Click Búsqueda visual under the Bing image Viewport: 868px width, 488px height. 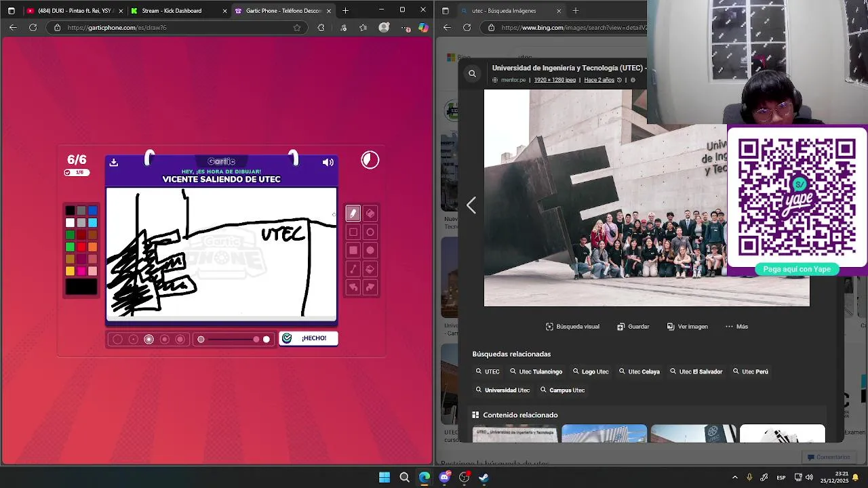click(x=572, y=327)
